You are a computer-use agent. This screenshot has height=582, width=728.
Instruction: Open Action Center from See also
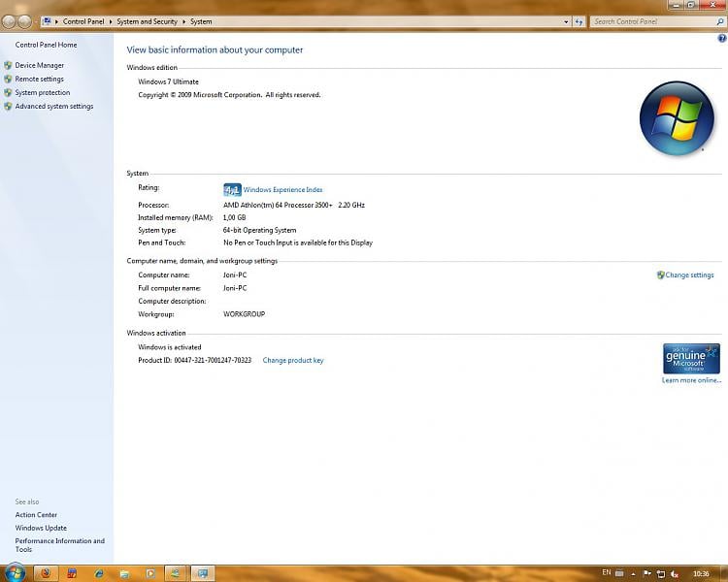click(36, 515)
